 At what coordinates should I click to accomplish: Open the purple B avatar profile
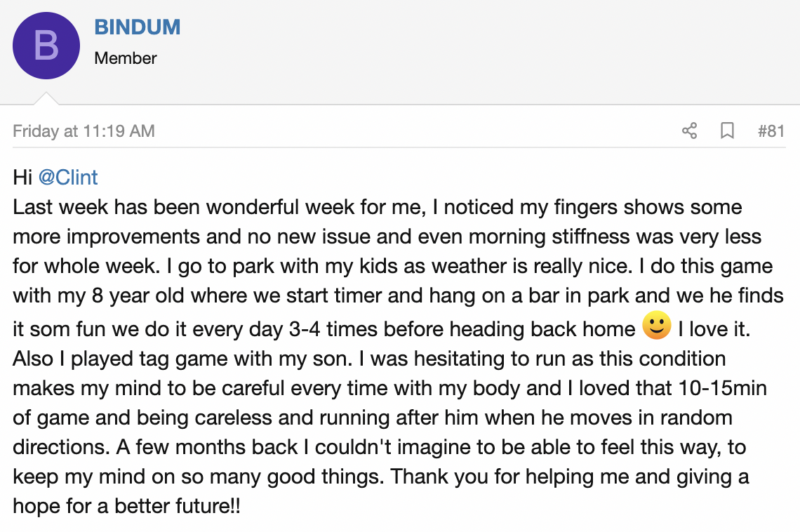[46, 46]
